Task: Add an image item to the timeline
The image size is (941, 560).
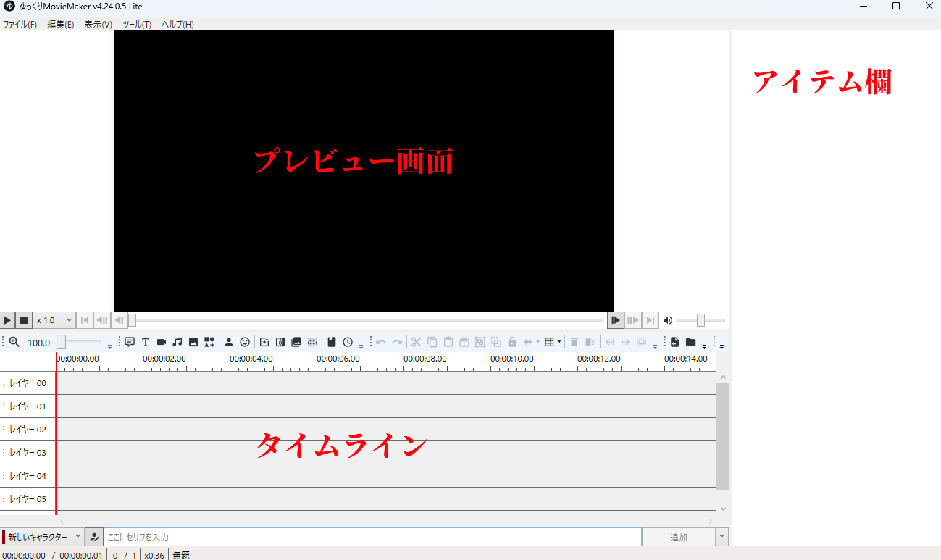Action: [x=193, y=341]
